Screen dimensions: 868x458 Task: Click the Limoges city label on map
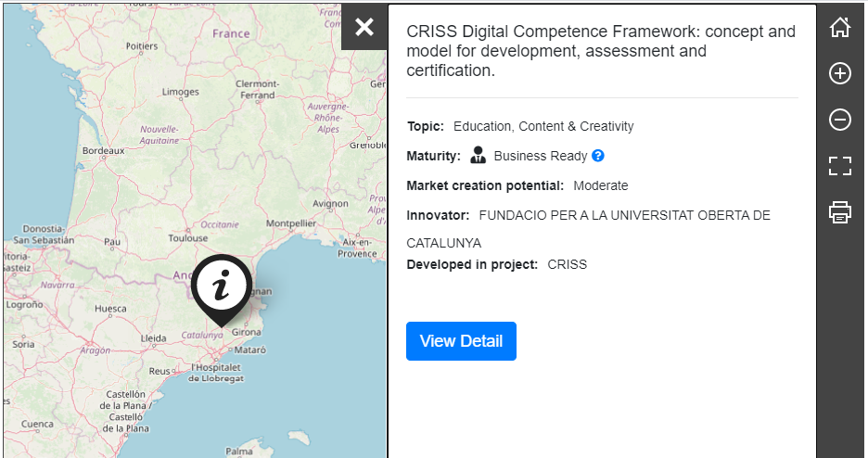point(180,92)
